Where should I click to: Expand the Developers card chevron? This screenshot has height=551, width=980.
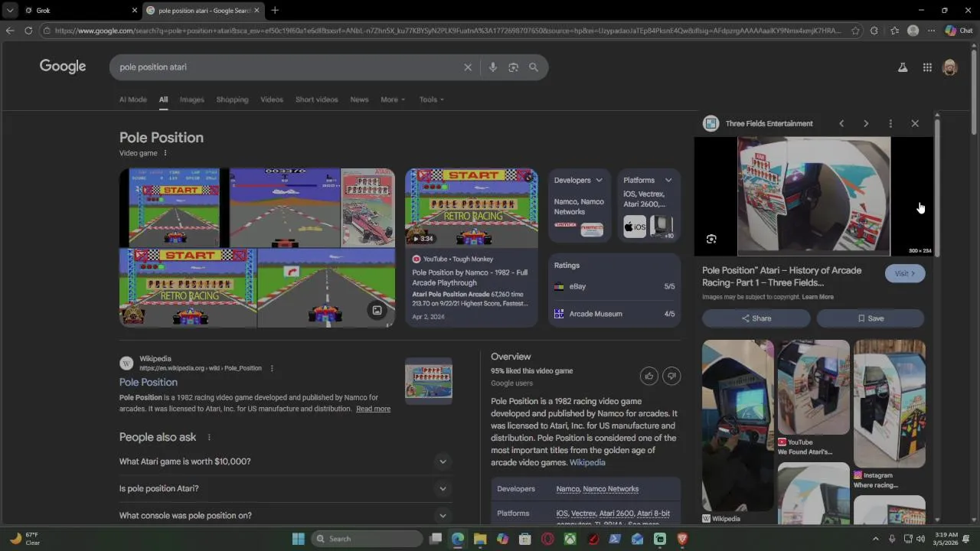point(599,181)
